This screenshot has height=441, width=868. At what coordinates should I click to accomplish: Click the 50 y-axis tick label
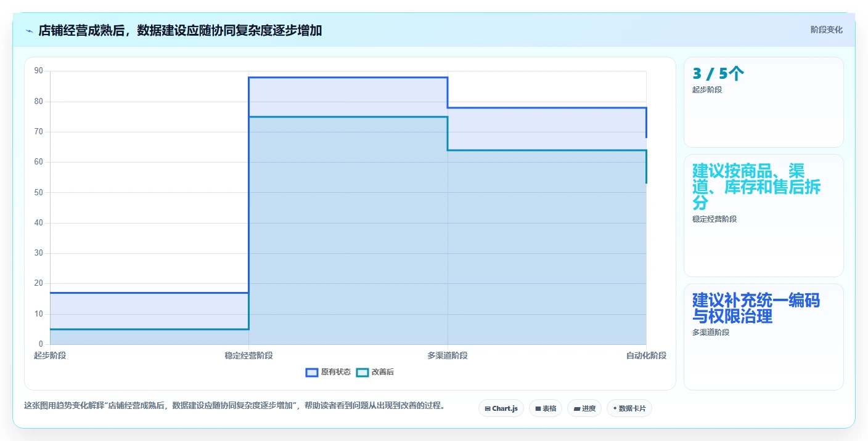39,192
